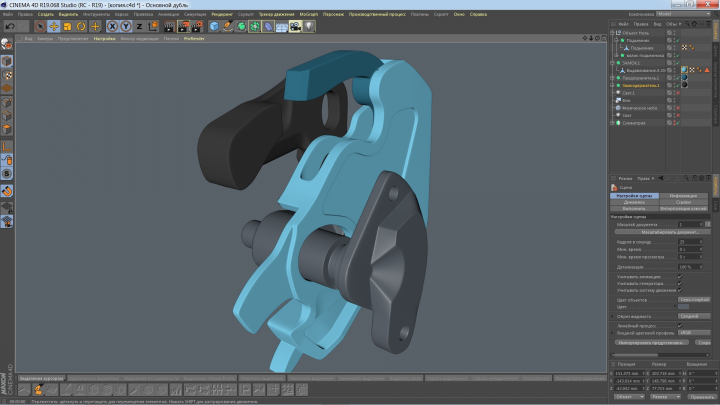This screenshot has width=720, height=405.
Task: Open the viewport ProRender menu
Action: pyautogui.click(x=194, y=39)
